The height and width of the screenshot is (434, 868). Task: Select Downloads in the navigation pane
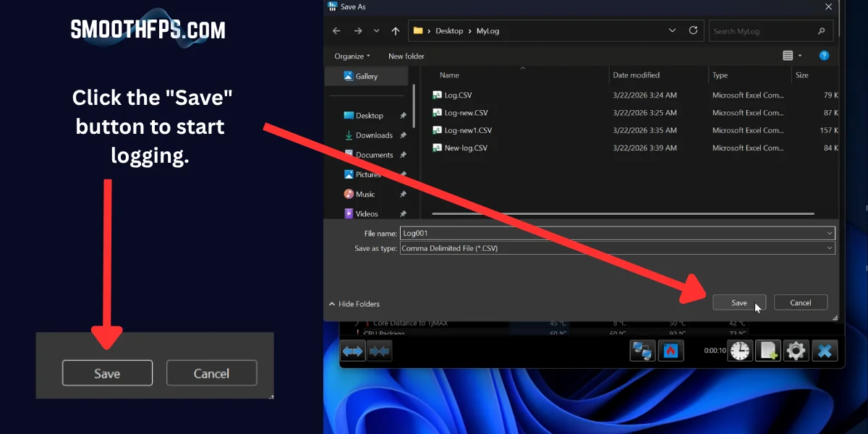pyautogui.click(x=373, y=135)
